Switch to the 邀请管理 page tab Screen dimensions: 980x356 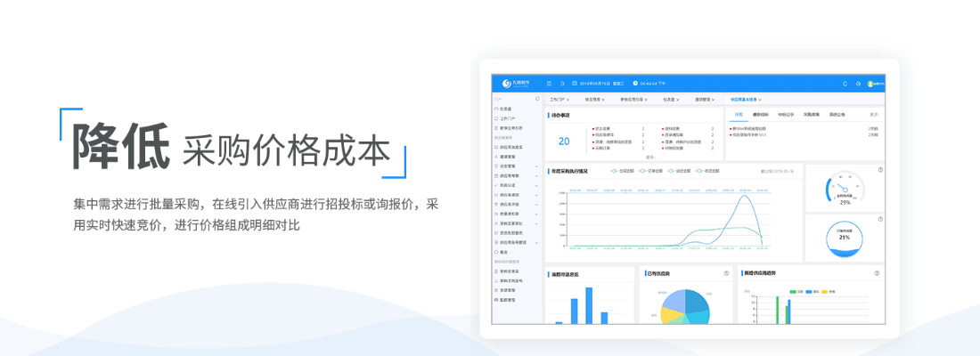[x=703, y=100]
